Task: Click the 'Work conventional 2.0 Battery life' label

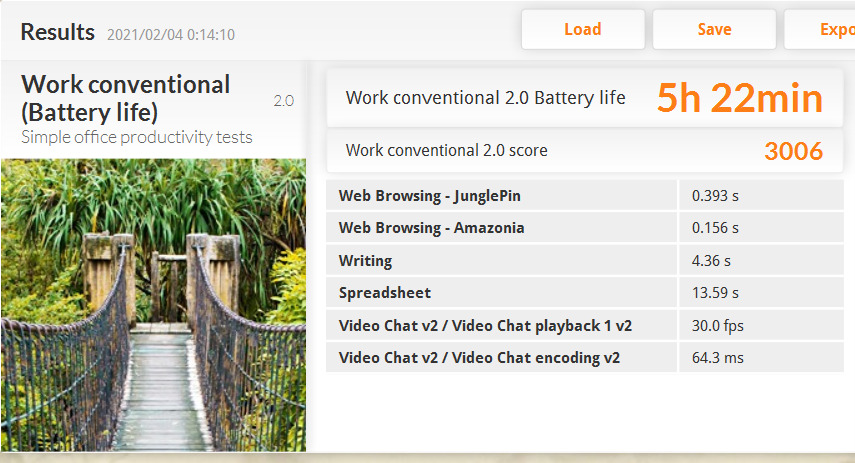Action: (x=485, y=98)
